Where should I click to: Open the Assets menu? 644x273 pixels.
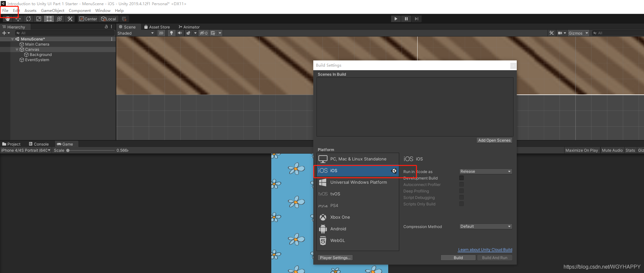(30, 11)
